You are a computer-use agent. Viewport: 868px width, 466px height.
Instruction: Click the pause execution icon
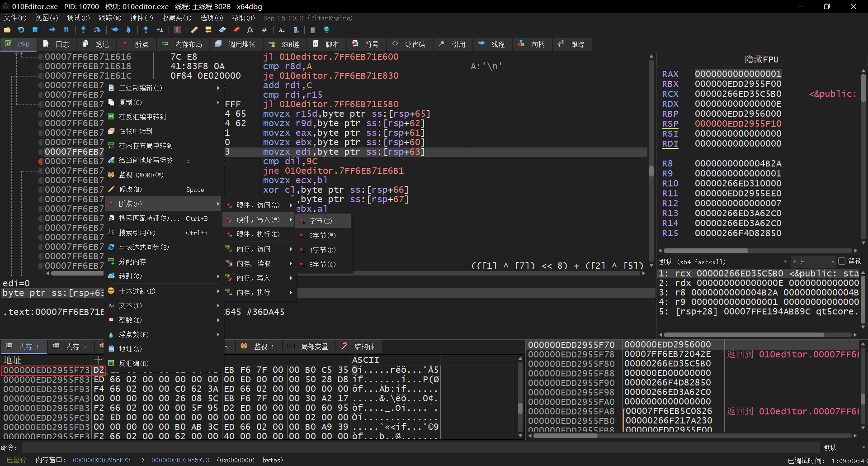tap(66, 30)
